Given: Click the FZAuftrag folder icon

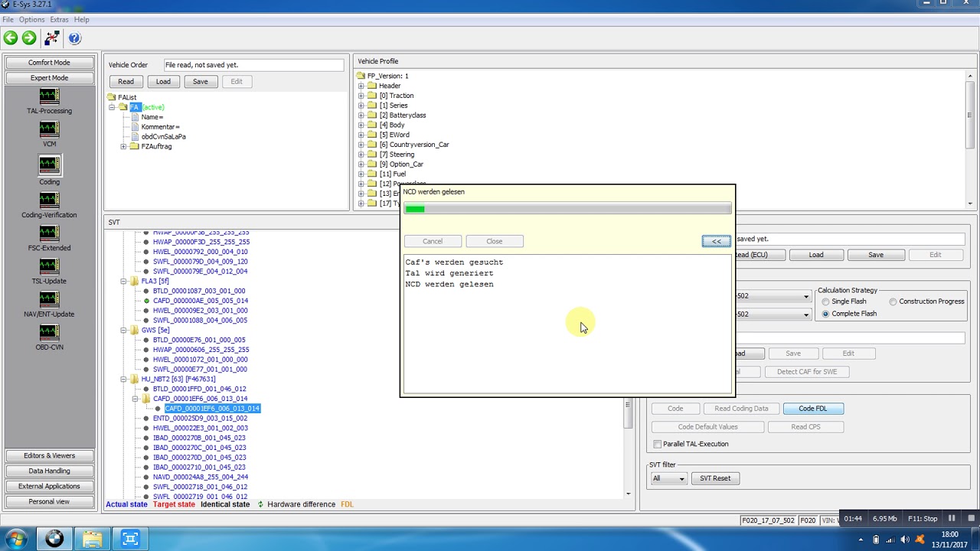Looking at the screenshot, I should pos(134,146).
